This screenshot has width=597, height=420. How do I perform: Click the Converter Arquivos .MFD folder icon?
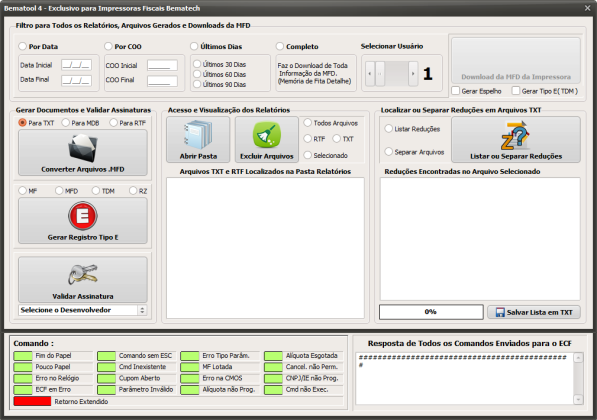pos(83,149)
